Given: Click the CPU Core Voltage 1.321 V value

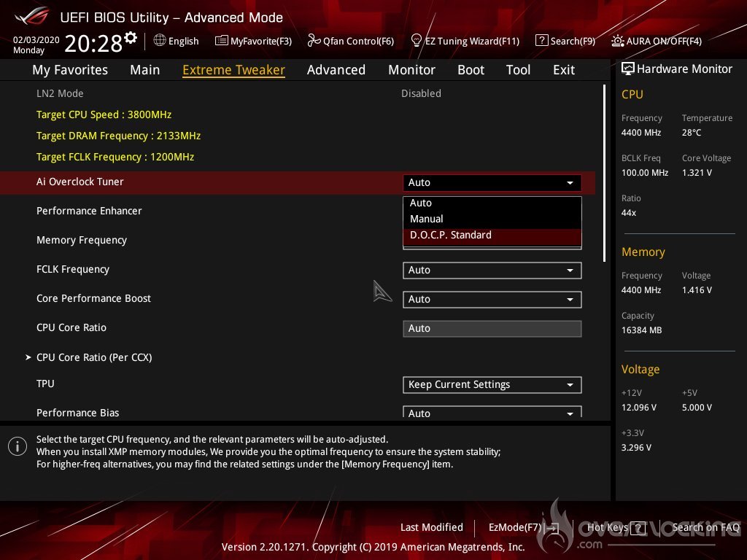Looking at the screenshot, I should click(x=697, y=172).
